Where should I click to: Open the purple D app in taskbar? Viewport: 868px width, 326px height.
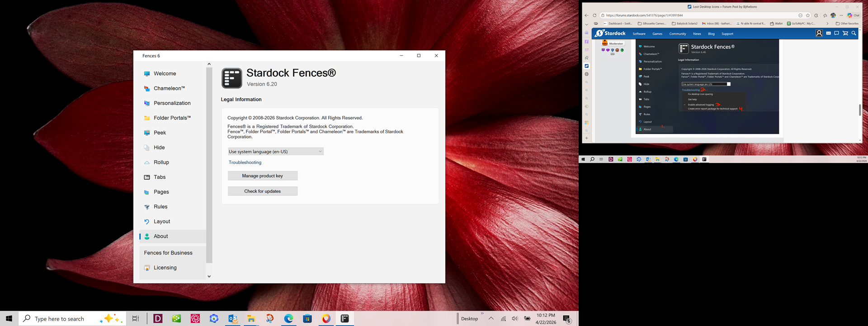(158, 319)
